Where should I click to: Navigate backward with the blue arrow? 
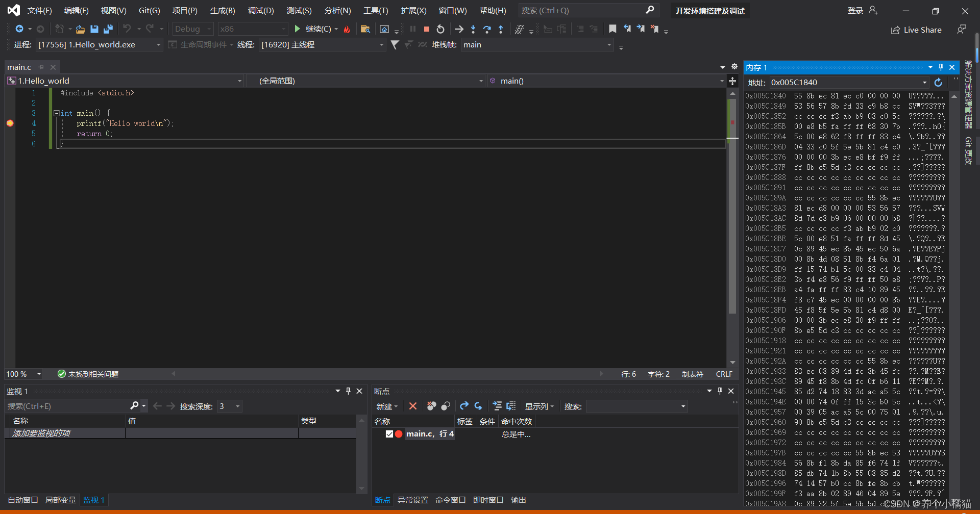pos(19,29)
